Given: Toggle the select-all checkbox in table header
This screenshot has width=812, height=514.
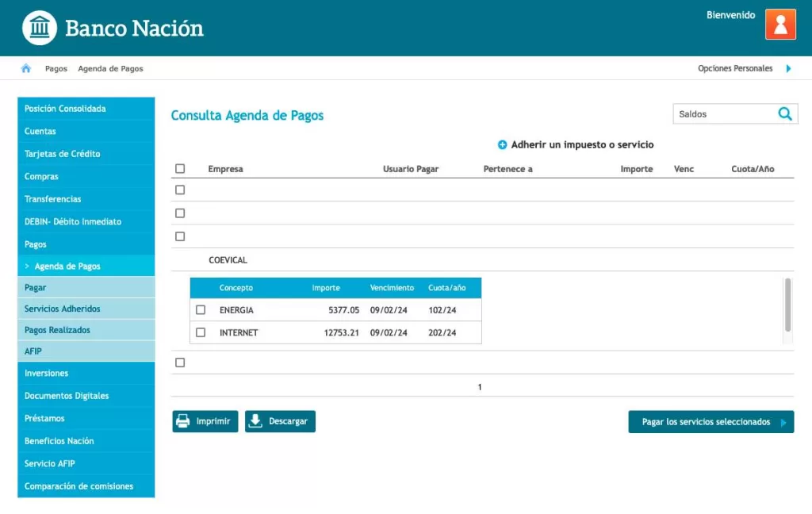Looking at the screenshot, I should (x=180, y=168).
